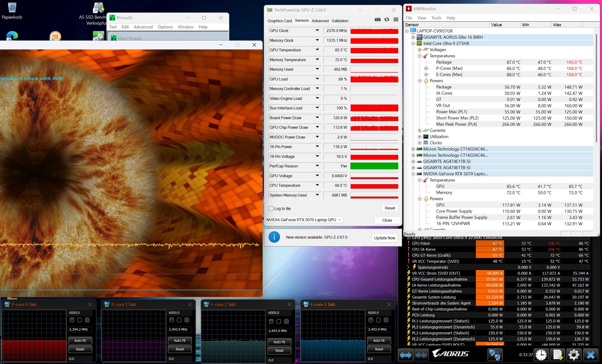Expand the Currents node under Intel CPU
This screenshot has width=602, height=364.
419,130
